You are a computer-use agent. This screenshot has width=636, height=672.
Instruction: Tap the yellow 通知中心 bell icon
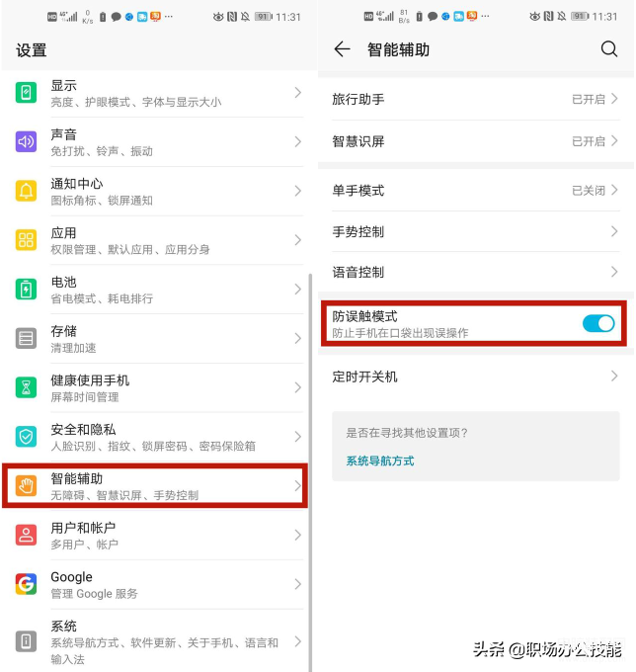(x=26, y=191)
